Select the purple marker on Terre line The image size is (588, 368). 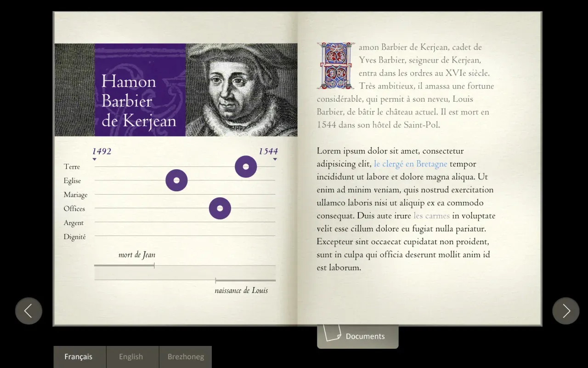(x=246, y=167)
